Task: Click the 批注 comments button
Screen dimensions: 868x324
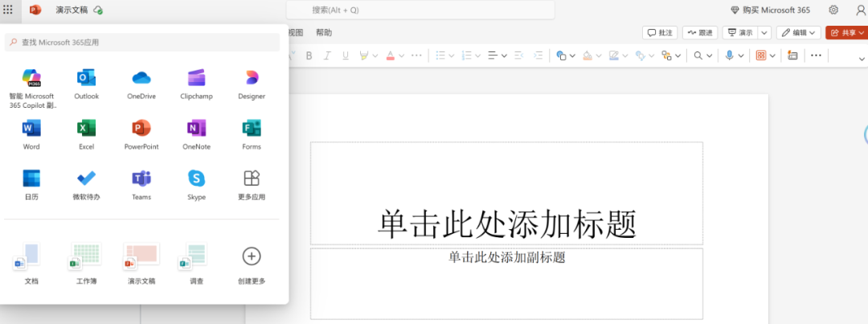Action: tap(660, 33)
